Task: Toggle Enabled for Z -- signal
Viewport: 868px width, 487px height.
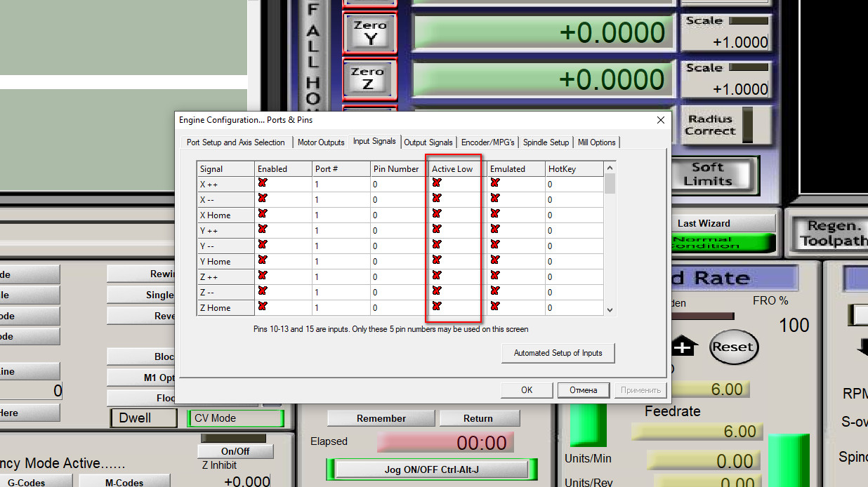Action: point(263,291)
